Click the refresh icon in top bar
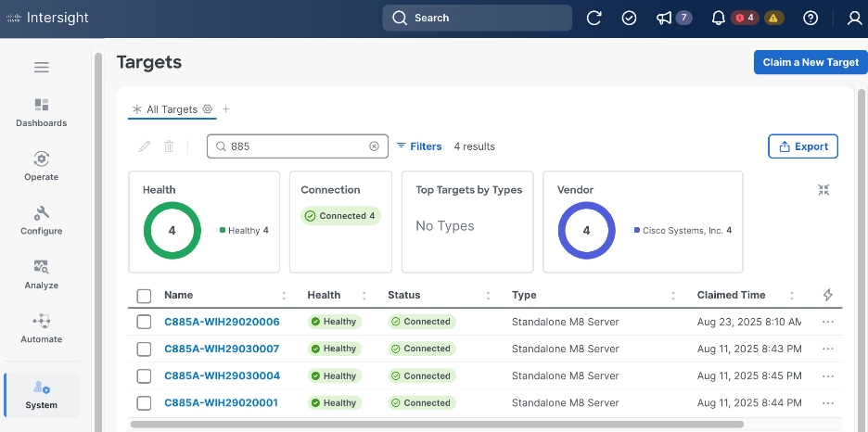 coord(594,18)
